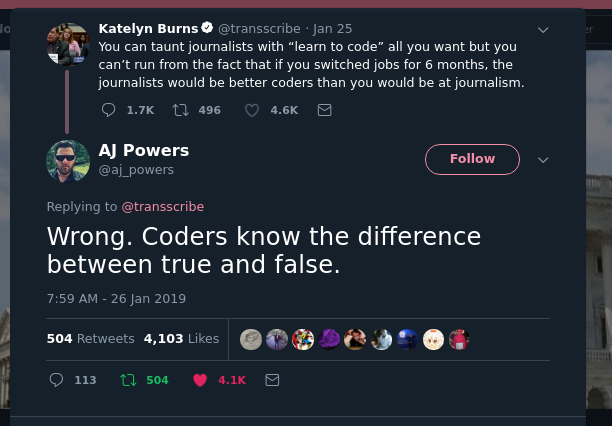This screenshot has height=426, width=612.
Task: Send Katelyn Burns' tweet via direct message
Action: coord(324,110)
